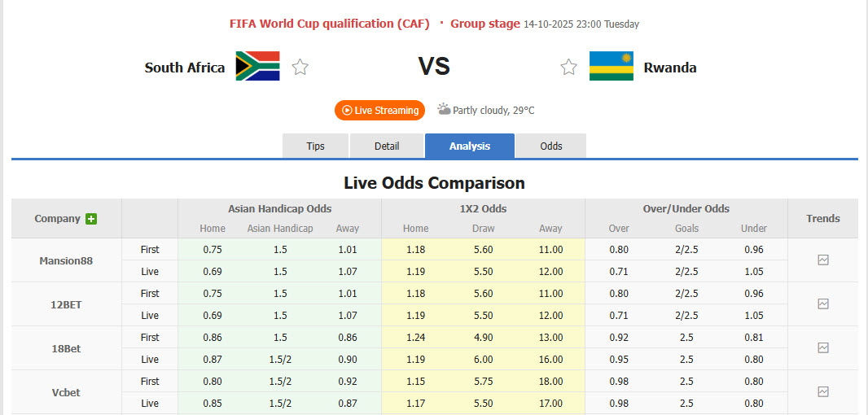Select the Analysis tab
Screen dimensions: 868x415
(x=470, y=146)
